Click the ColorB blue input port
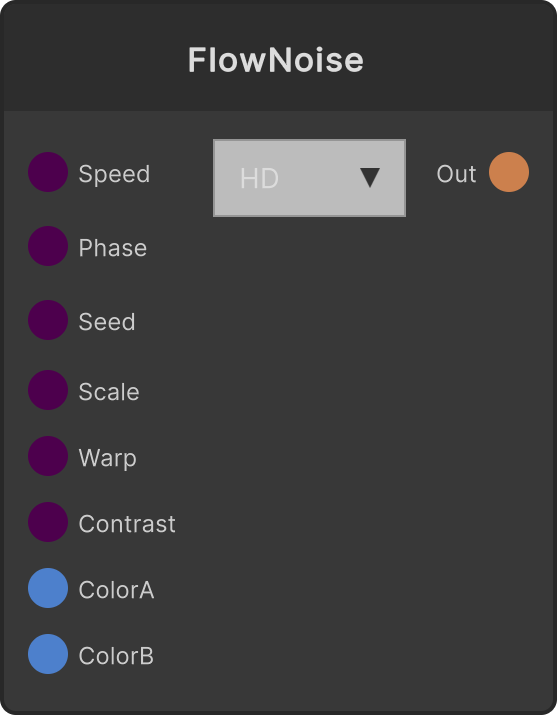The image size is (557, 715). [48, 654]
